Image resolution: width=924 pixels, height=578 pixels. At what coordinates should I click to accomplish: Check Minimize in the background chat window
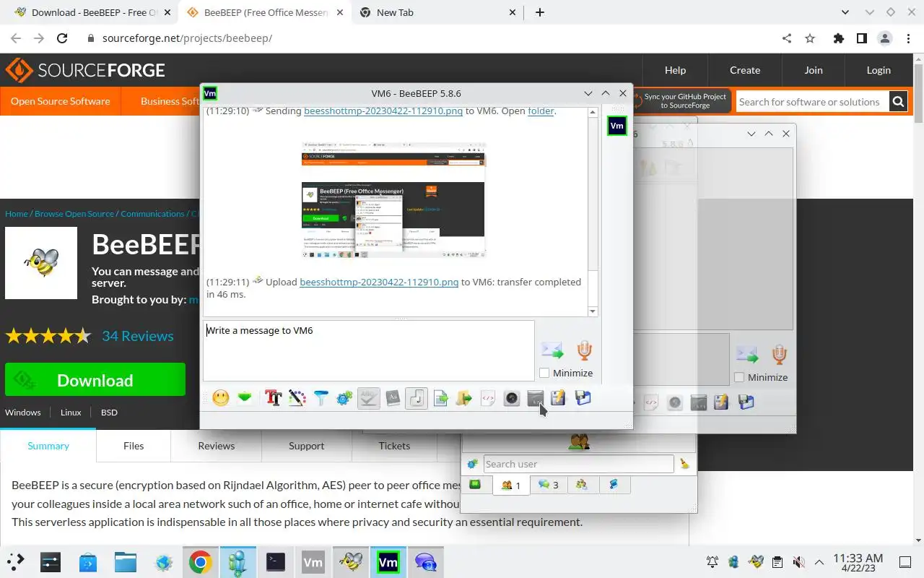coord(739,377)
